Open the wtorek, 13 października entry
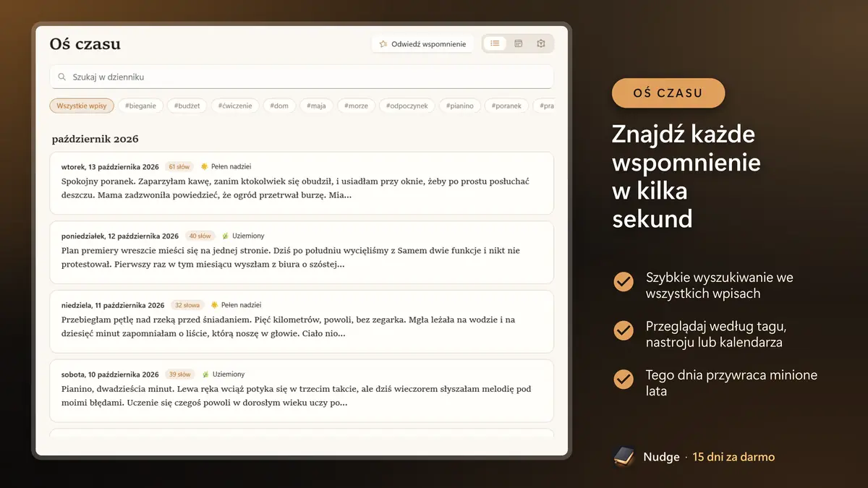Viewport: 868px width, 488px height. (302, 183)
